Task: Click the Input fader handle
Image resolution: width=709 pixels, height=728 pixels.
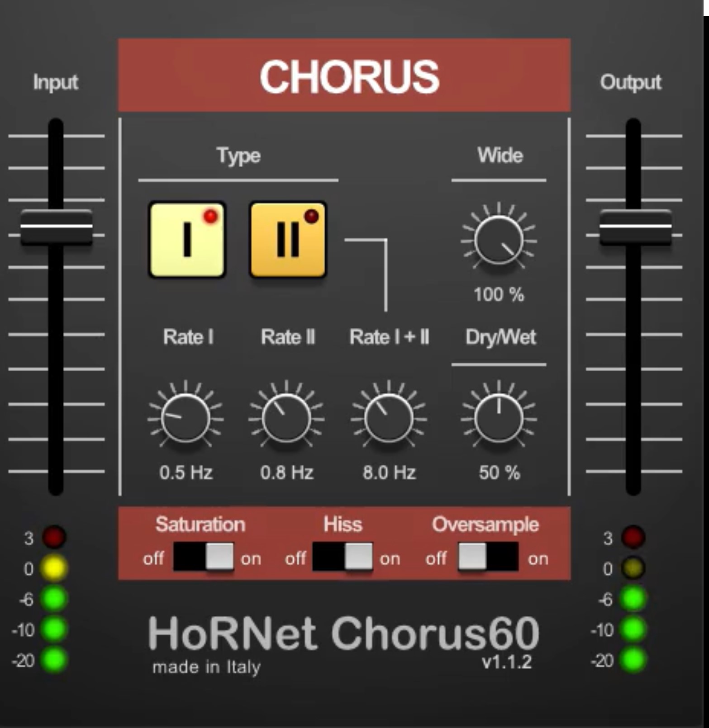Action: click(57, 227)
